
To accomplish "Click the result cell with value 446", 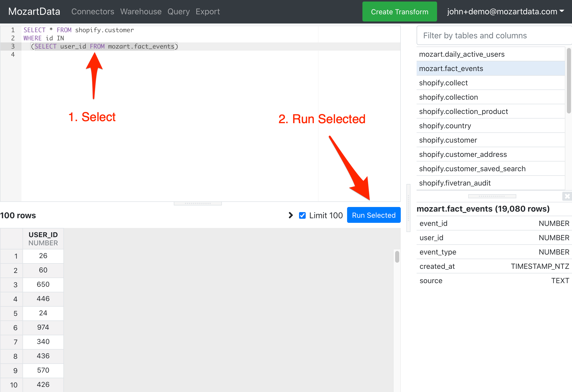I will click(x=43, y=299).
